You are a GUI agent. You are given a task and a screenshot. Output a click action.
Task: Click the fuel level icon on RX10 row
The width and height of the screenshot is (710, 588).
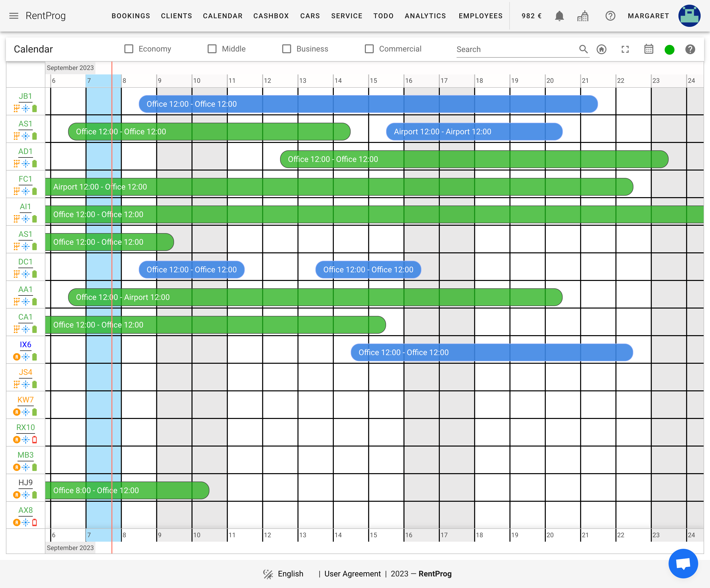tap(35, 440)
